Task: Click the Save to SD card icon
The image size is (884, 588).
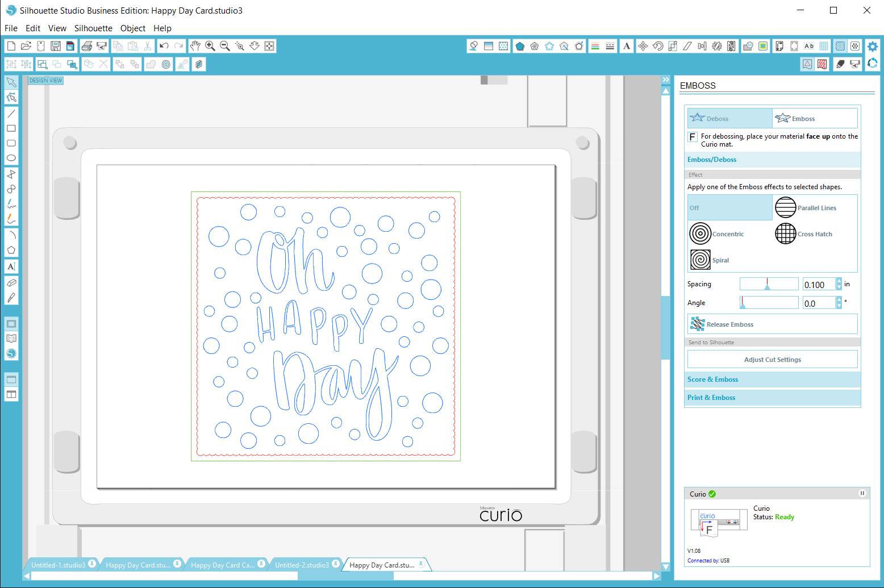Action: [70, 46]
